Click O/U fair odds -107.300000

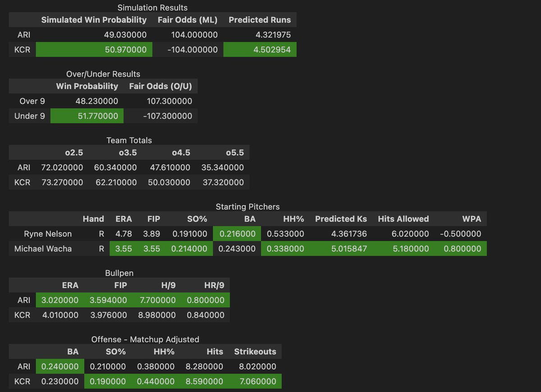(x=168, y=116)
